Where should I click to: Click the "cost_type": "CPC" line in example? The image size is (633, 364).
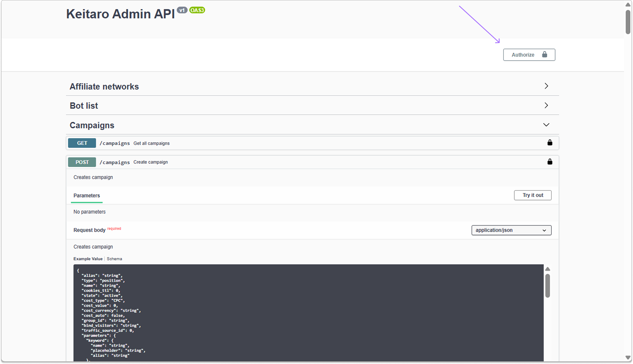coord(103,300)
